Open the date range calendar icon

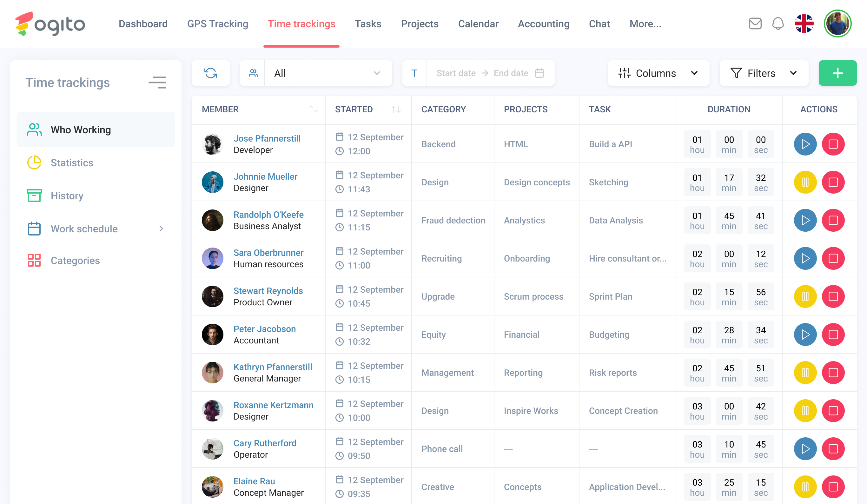(x=539, y=73)
